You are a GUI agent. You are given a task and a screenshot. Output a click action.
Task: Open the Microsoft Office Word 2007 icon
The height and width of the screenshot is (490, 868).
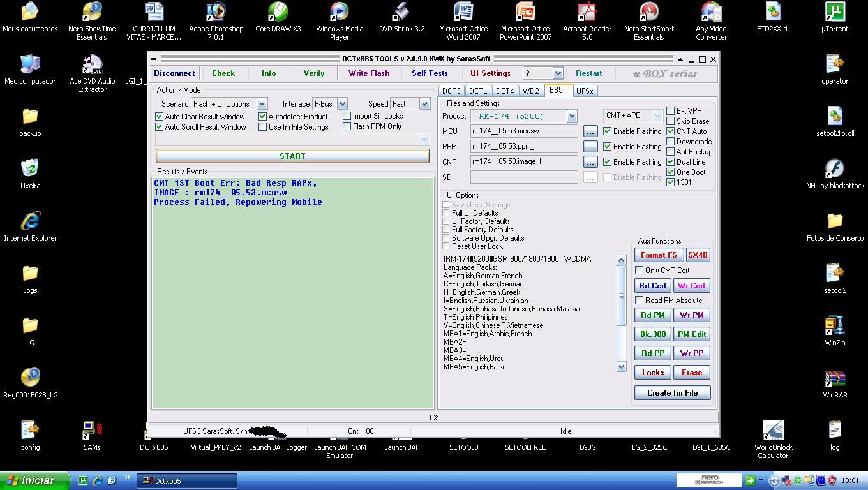point(463,20)
